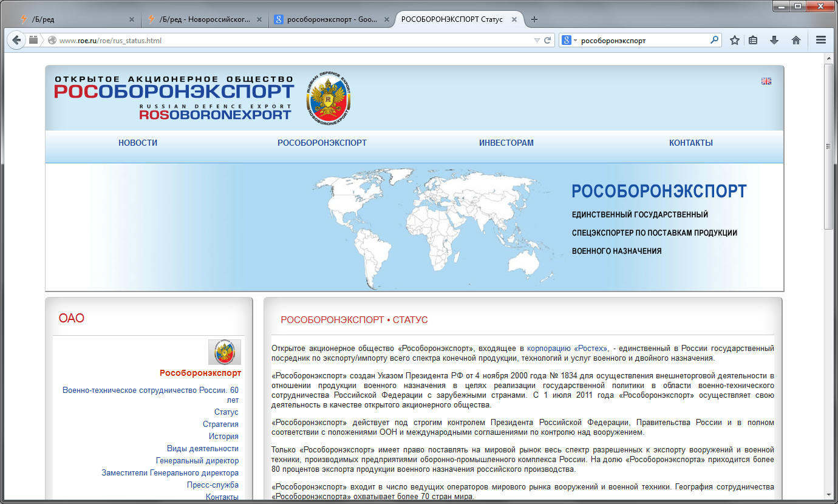Click the РОСОБОРОНЭКСПОРТ header logo text
This screenshot has height=504, width=838.
174,92
